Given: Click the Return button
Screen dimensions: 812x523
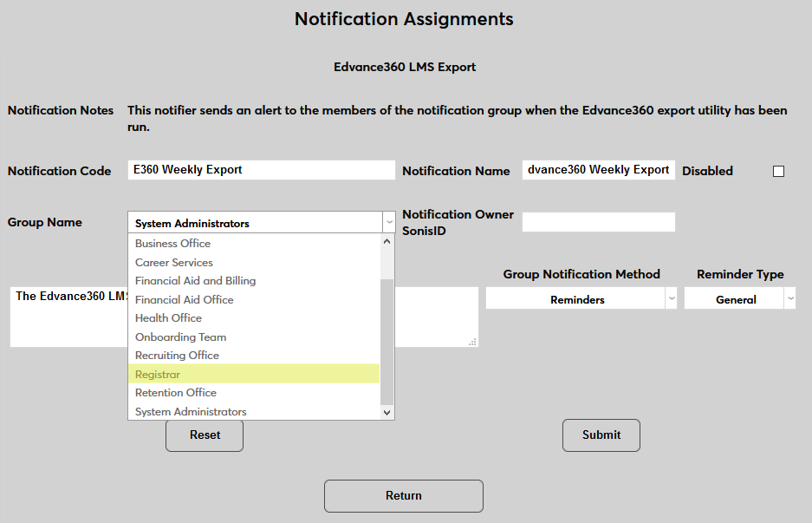Looking at the screenshot, I should point(404,496).
